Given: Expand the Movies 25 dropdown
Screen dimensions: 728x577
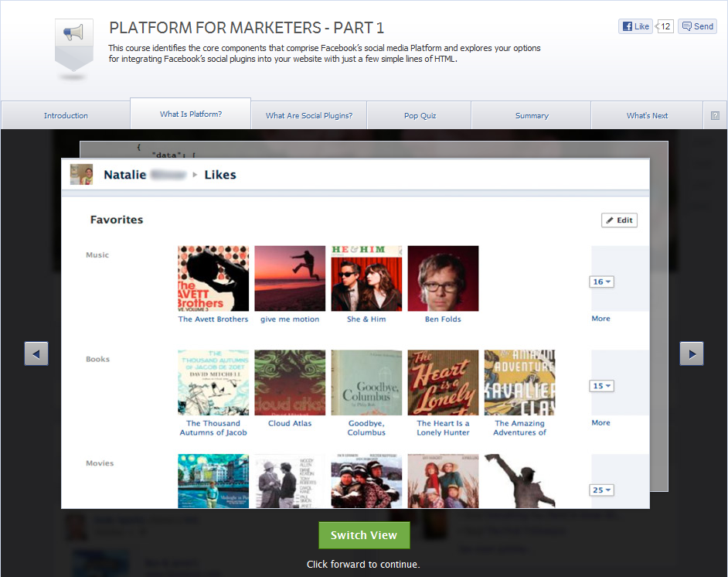Looking at the screenshot, I should (x=602, y=490).
